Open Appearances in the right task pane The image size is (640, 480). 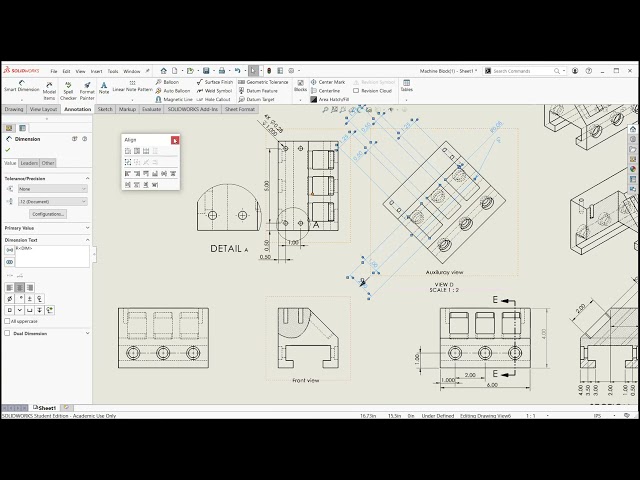click(633, 169)
